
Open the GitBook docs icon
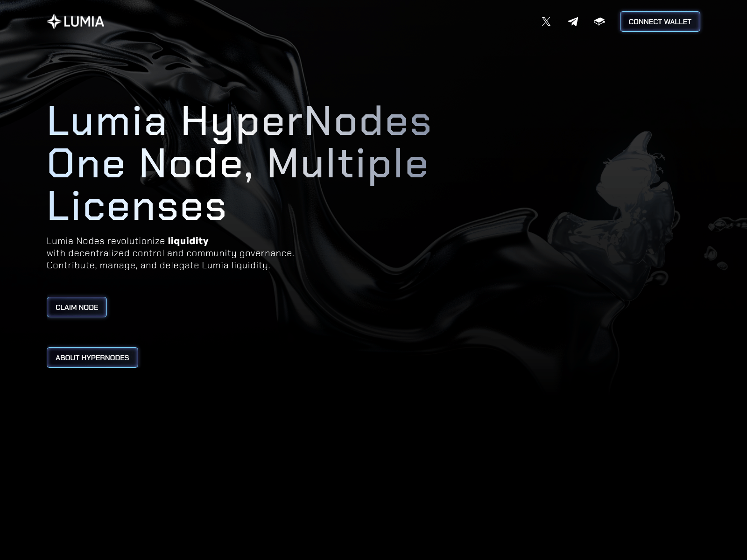(x=599, y=21)
